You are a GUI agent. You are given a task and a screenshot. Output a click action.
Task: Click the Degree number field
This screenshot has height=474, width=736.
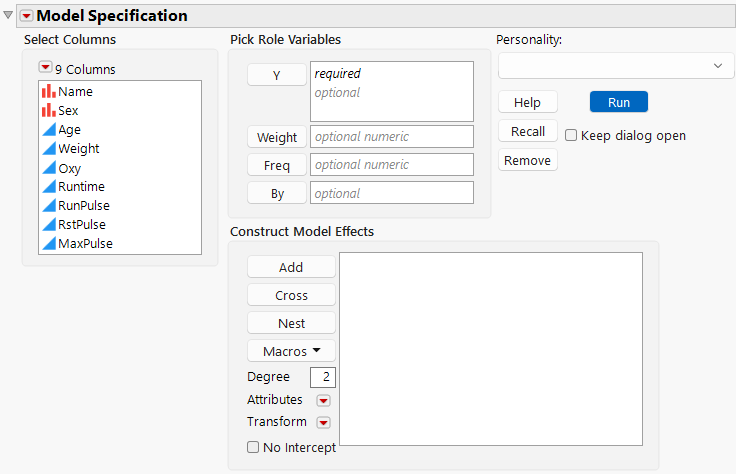pyautogui.click(x=323, y=377)
